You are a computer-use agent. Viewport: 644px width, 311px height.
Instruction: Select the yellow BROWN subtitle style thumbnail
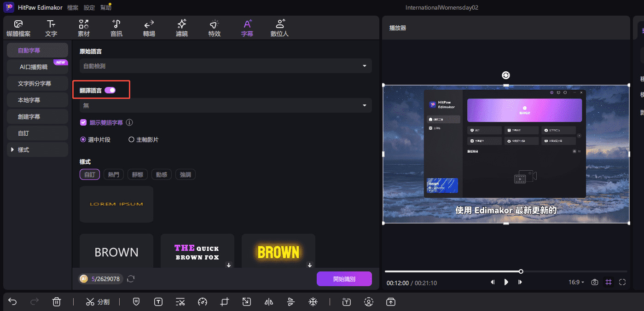[278, 252]
